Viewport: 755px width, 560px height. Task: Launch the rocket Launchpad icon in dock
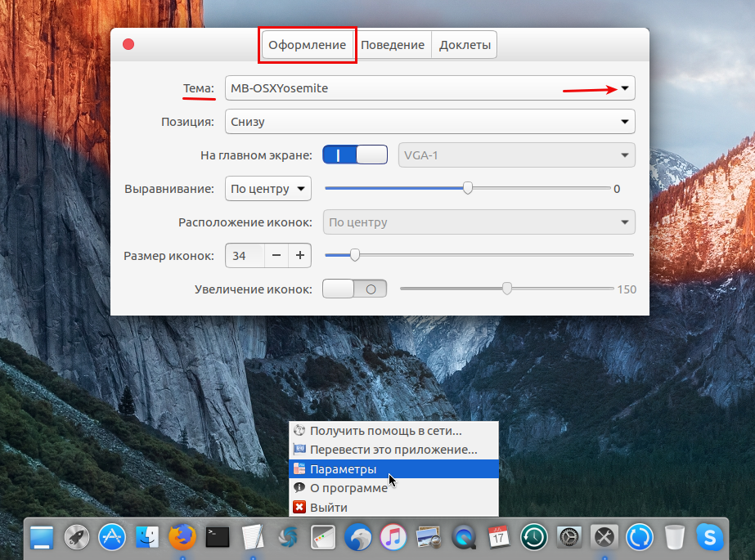pyautogui.click(x=77, y=537)
